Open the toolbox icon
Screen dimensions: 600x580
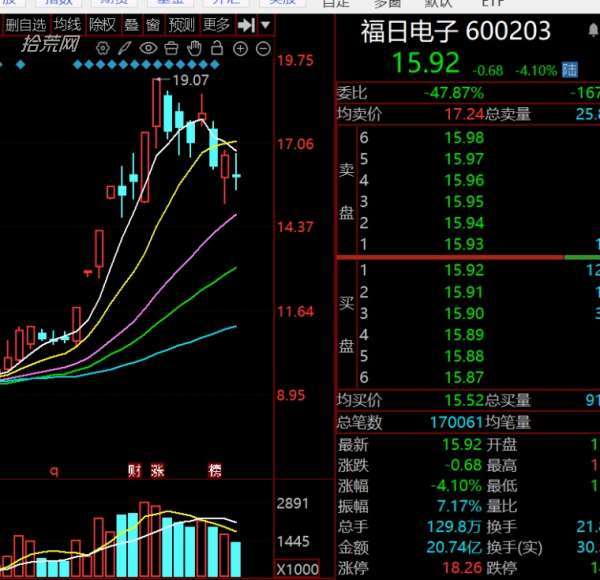coord(171,49)
